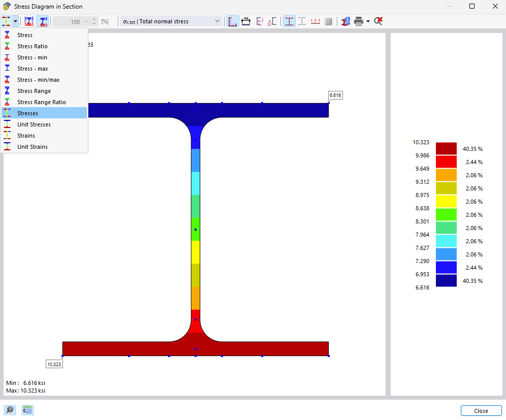
Task: Toggle the highlighted section outline display
Action: coord(233,21)
